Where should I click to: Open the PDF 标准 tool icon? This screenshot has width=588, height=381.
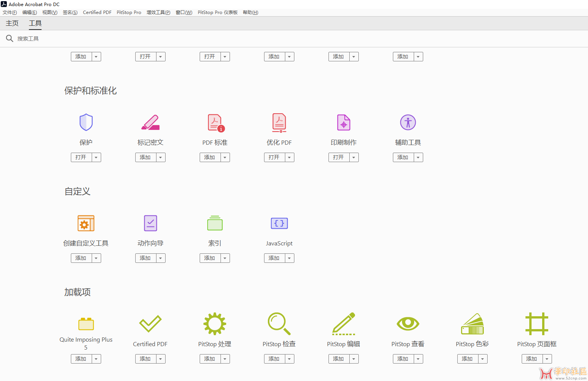pyautogui.click(x=216, y=123)
